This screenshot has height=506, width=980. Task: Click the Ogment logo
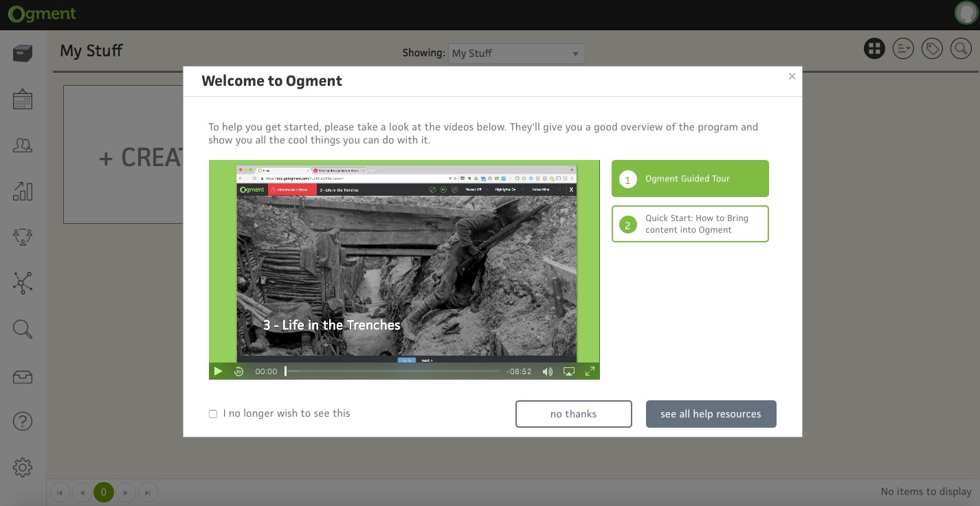coord(42,14)
